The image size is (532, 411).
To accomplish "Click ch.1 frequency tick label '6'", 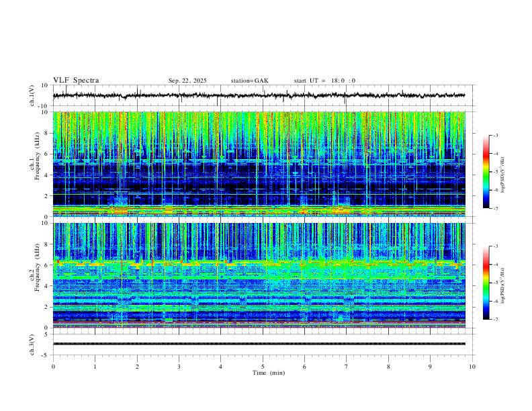I will (47, 154).
